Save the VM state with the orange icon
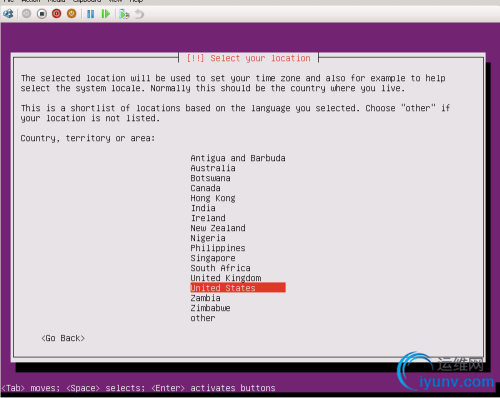The width and height of the screenshot is (500, 398). click(72, 14)
